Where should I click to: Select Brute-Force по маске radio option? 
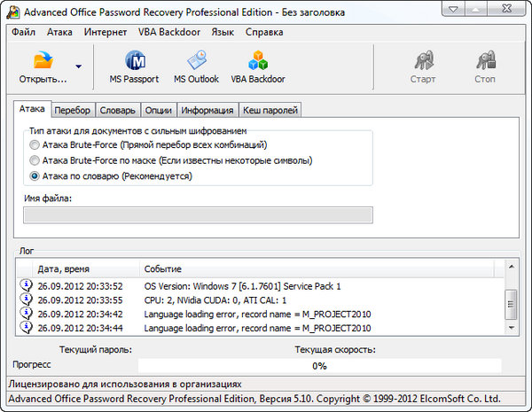(35, 160)
